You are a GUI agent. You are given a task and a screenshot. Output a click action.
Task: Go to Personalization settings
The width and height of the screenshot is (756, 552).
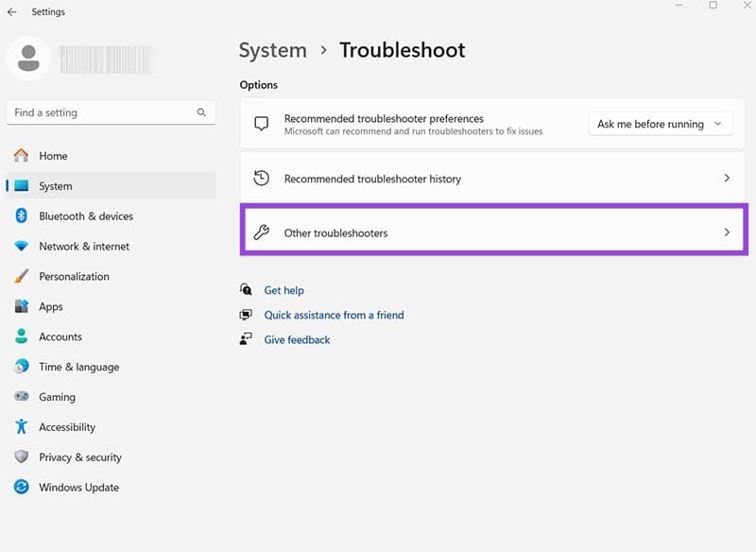[111, 276]
